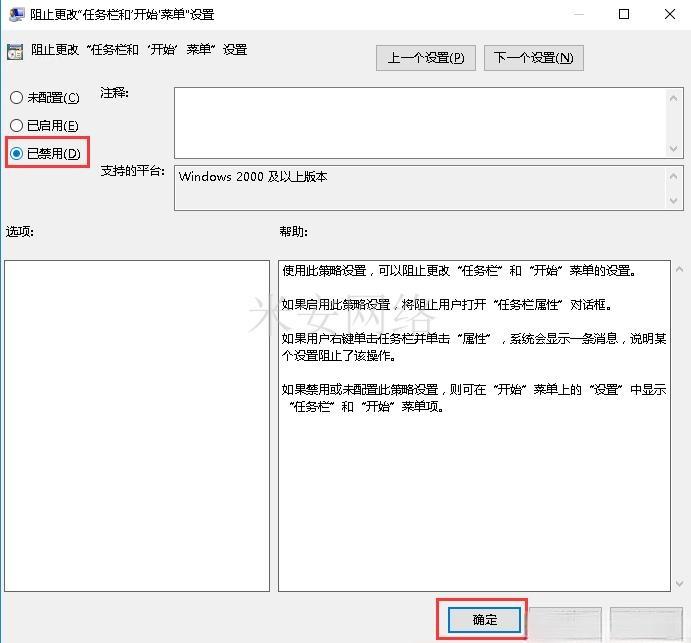Image resolution: width=691 pixels, height=643 pixels.
Task: Click the 选项 options pane
Action: [x=137, y=426]
